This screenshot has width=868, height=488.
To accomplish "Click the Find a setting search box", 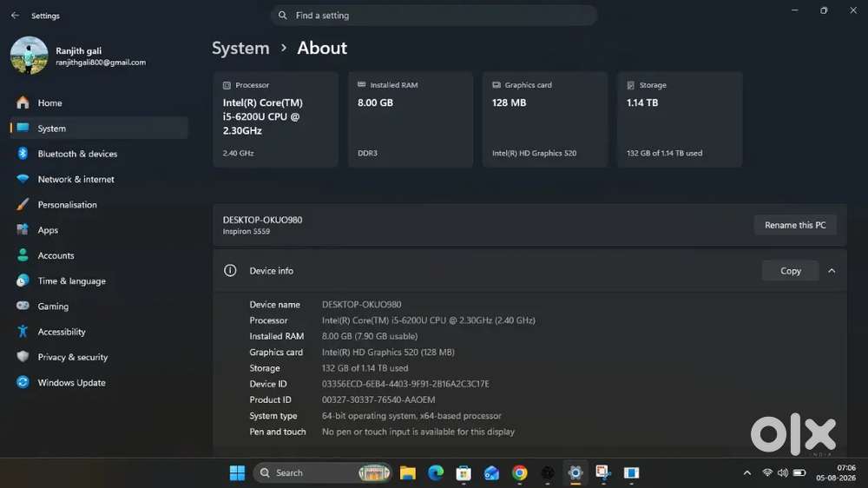I will coord(433,16).
